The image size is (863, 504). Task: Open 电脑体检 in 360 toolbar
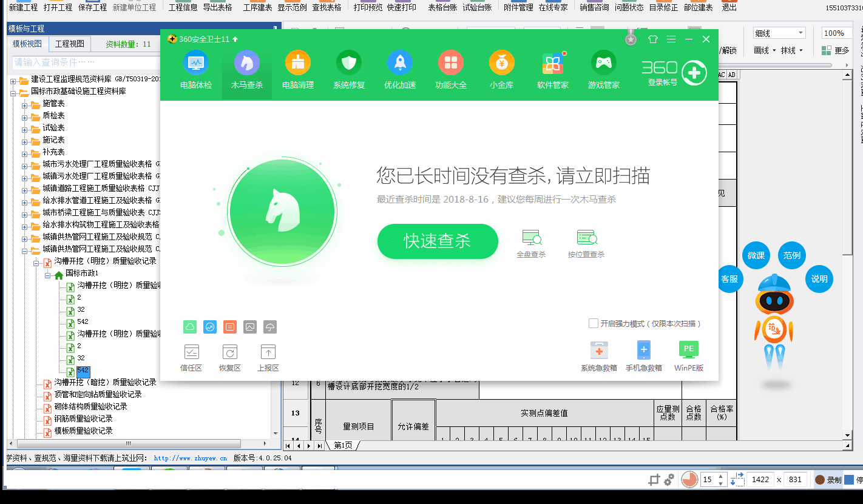pyautogui.click(x=196, y=70)
